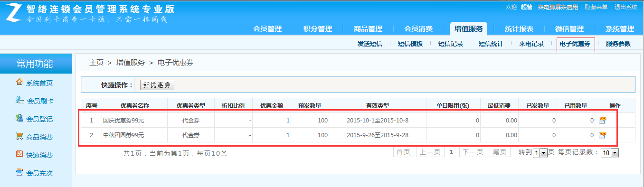Open the 转到 page number dropdown

click(540, 153)
